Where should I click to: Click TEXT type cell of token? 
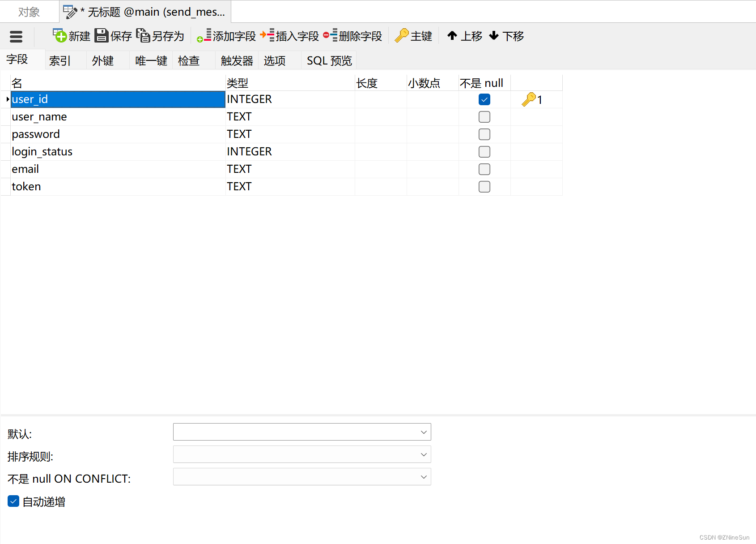pyautogui.click(x=290, y=187)
